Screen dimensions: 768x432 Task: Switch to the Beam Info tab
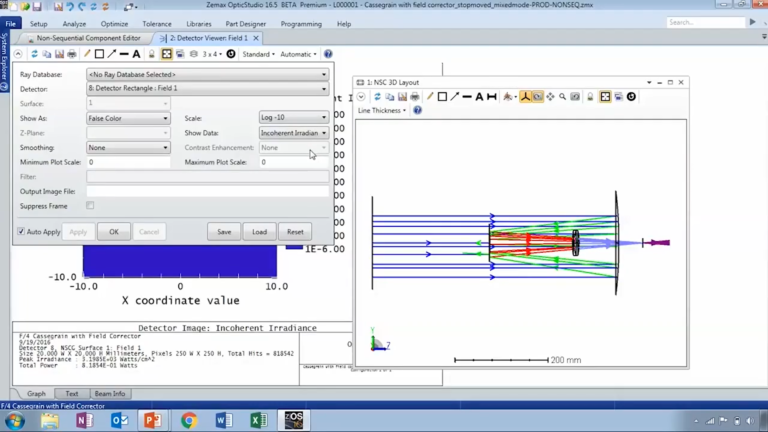tap(110, 393)
